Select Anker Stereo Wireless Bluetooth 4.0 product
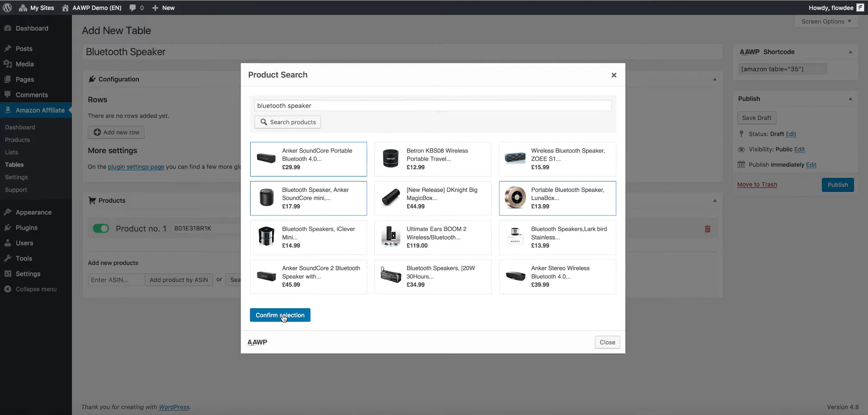The image size is (868, 415). click(557, 277)
